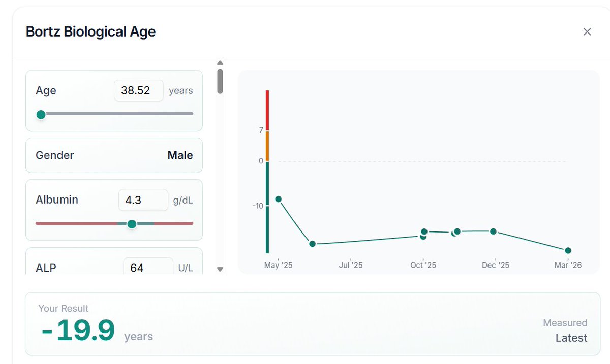Image resolution: width=610 pixels, height=364 pixels.
Task: Open the Measured Latest selector
Action: pyautogui.click(x=565, y=330)
